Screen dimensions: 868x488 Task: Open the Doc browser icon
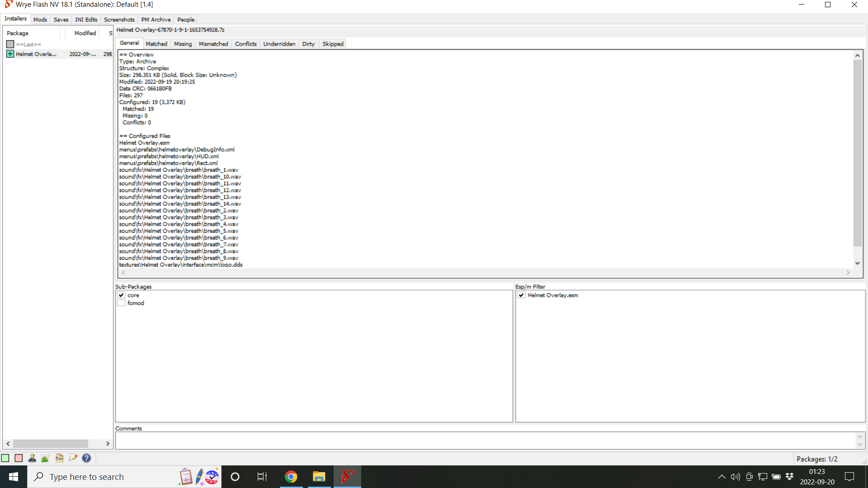point(59,458)
